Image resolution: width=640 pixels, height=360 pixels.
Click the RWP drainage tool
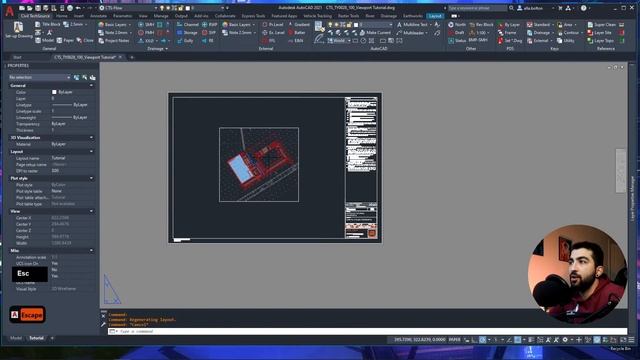(209, 24)
